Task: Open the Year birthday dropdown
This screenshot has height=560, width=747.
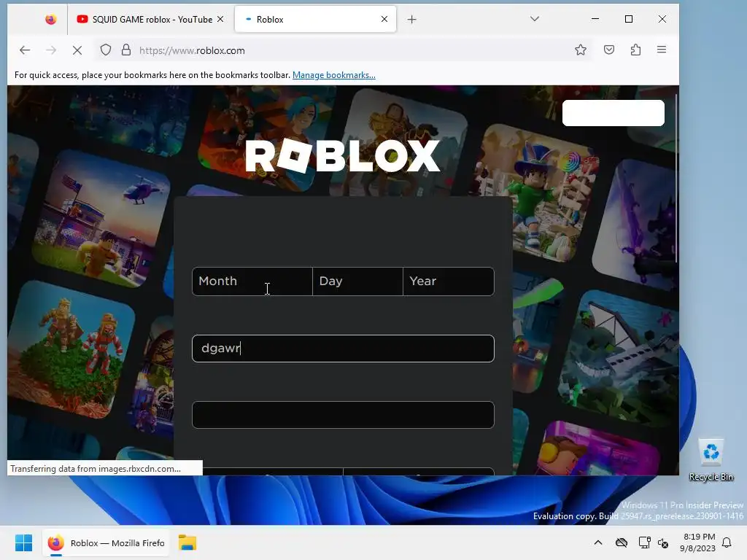Action: 449,281
